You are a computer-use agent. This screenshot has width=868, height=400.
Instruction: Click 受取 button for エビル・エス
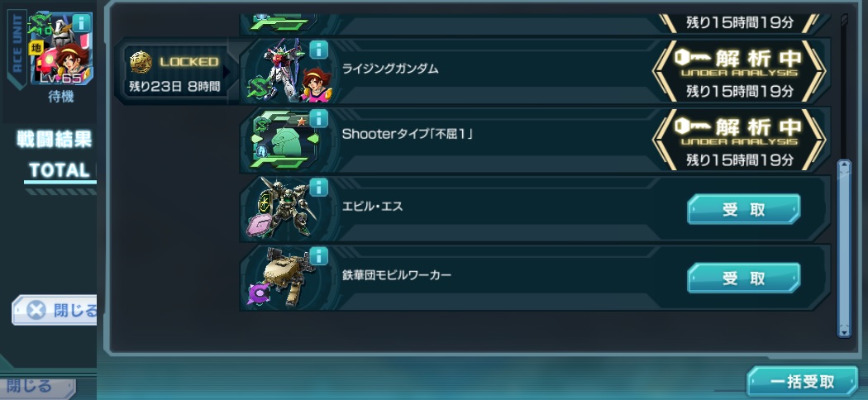point(743,209)
